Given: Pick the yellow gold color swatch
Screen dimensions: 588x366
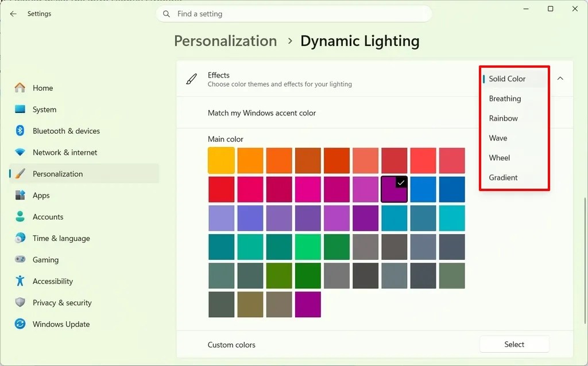Looking at the screenshot, I should [221, 160].
